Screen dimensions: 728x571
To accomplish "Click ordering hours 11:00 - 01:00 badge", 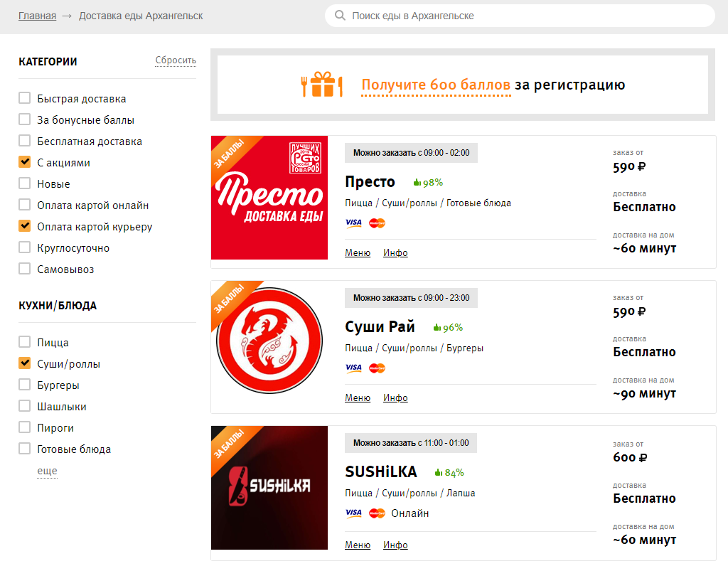I will tap(411, 443).
